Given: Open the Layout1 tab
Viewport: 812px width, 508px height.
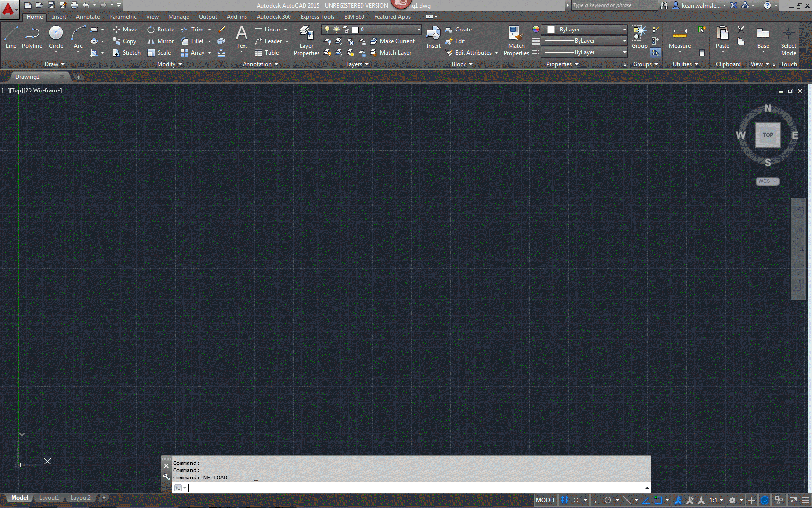Looking at the screenshot, I should pos(49,498).
